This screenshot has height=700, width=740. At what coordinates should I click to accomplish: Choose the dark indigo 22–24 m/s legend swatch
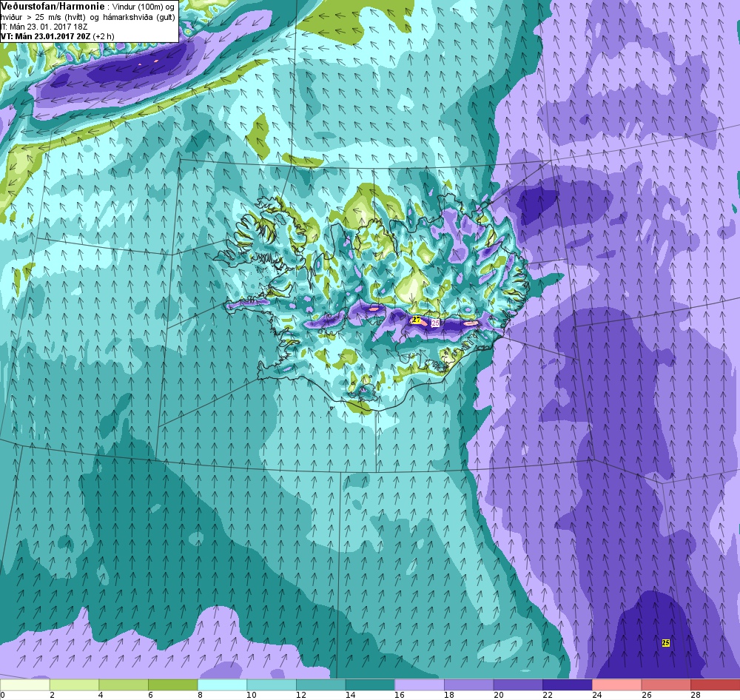coord(568,685)
